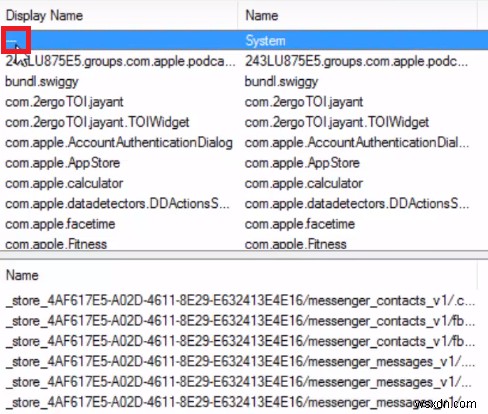Select com.2ergoTOI.jayant in the Display Name column
Image resolution: width=488 pixels, height=414 pixels.
[x=64, y=102]
